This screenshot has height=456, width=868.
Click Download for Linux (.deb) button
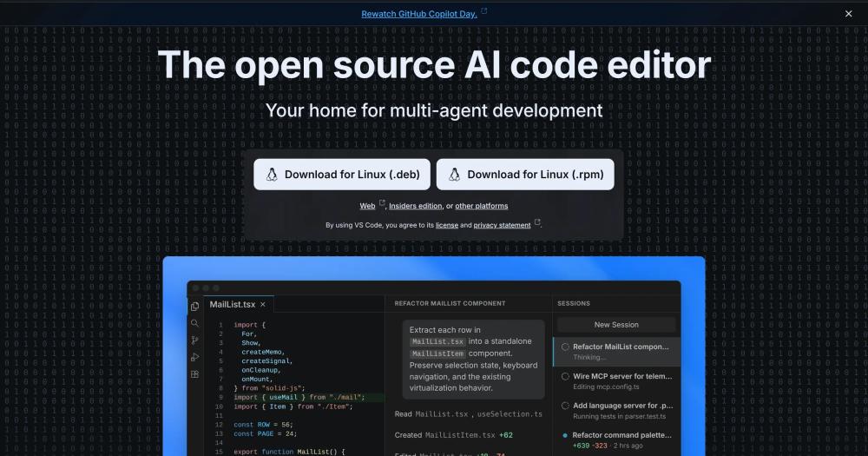pos(341,175)
